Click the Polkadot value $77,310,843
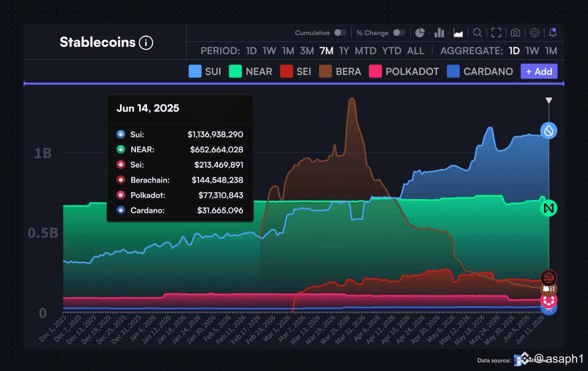This screenshot has width=588, height=371. point(220,195)
